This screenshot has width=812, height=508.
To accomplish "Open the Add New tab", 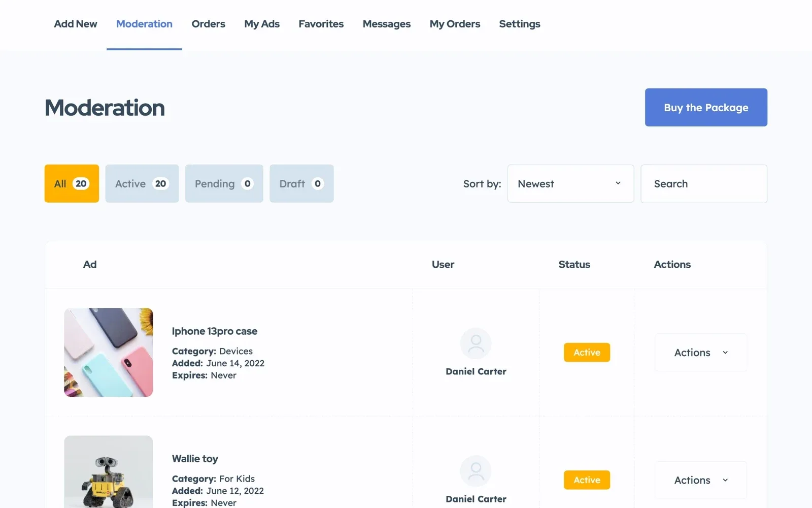I will click(75, 24).
